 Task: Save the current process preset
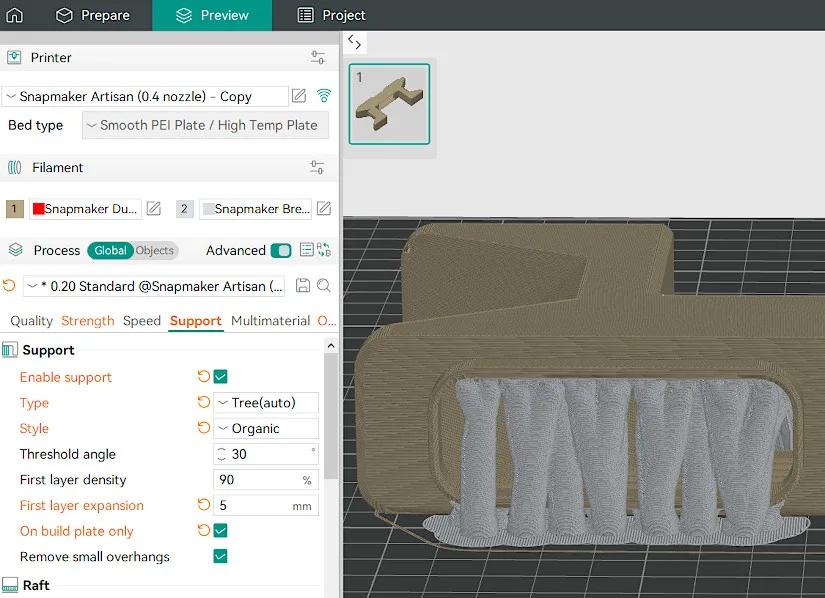pyautogui.click(x=303, y=286)
